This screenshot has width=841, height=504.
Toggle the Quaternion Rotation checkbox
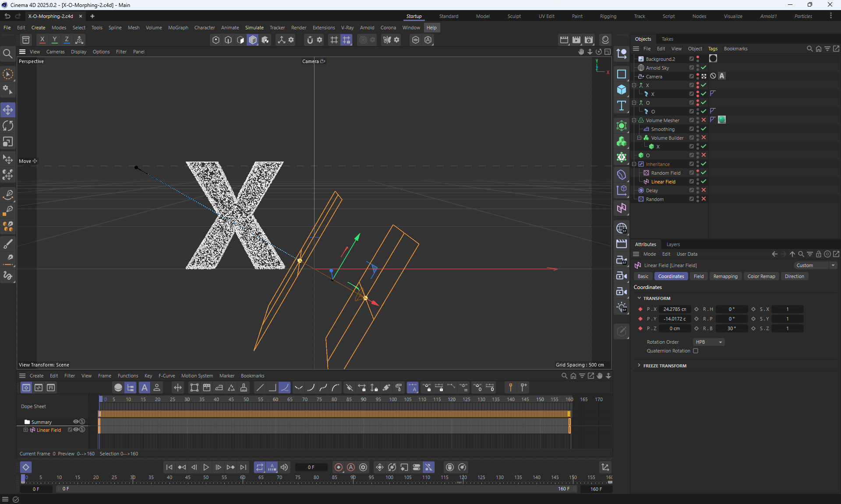(696, 351)
